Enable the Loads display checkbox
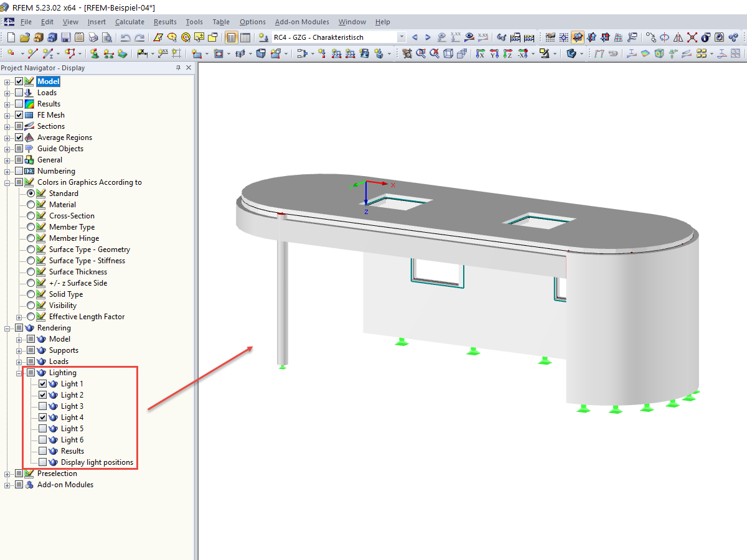Image resolution: width=747 pixels, height=560 pixels. click(19, 93)
